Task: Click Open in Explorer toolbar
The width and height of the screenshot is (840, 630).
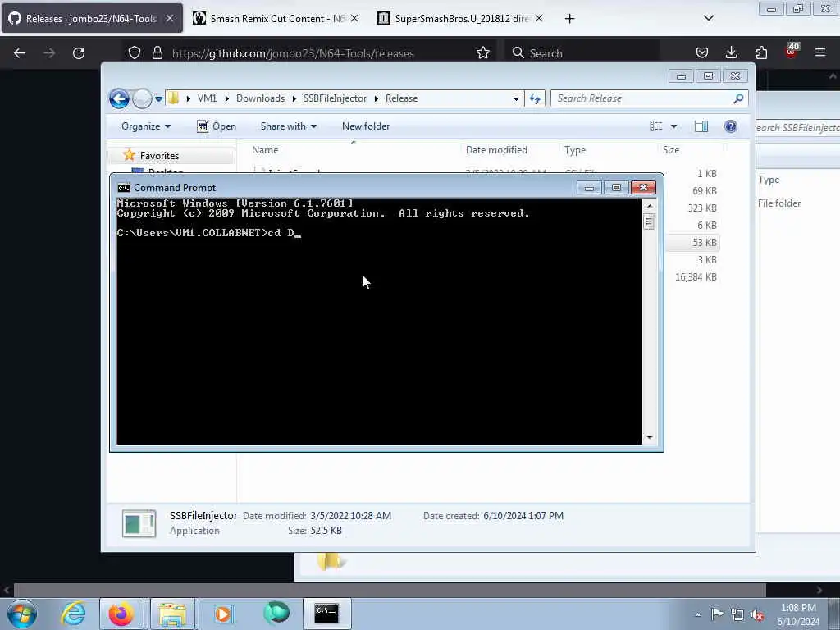Action: [217, 126]
